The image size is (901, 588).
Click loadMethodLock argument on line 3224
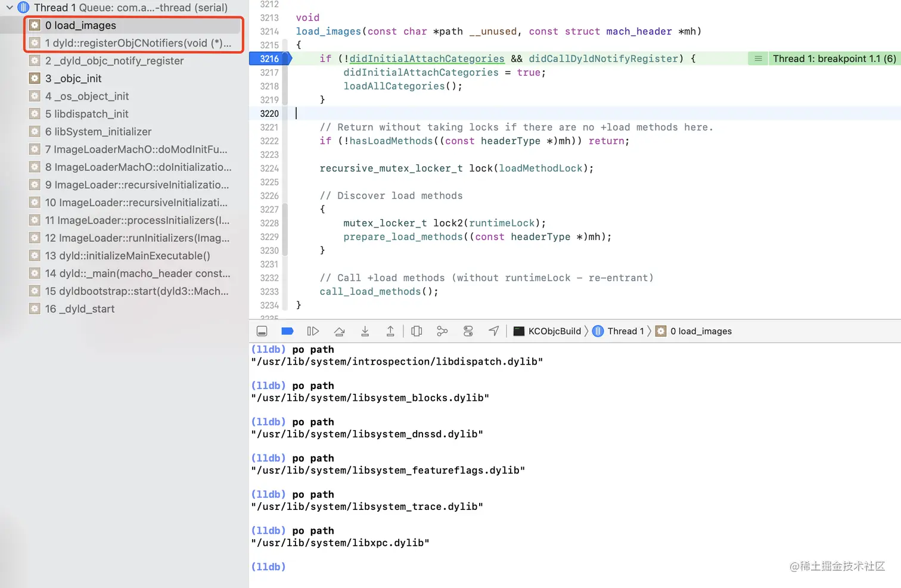(540, 168)
